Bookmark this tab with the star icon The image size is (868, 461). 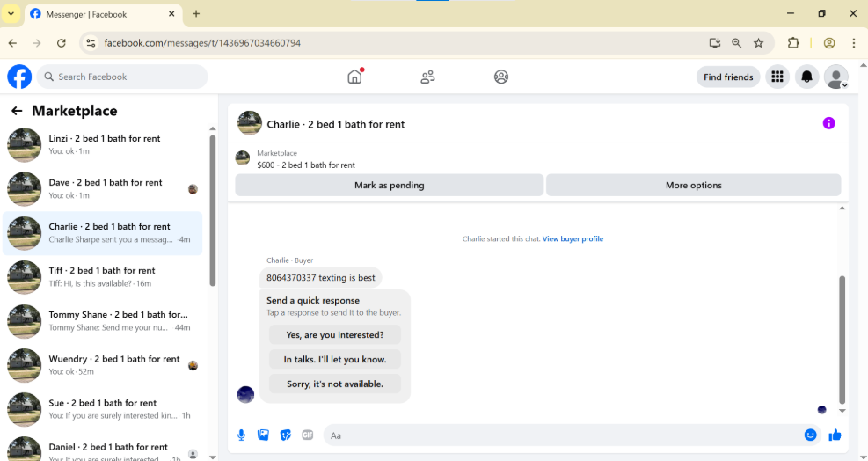pos(758,42)
